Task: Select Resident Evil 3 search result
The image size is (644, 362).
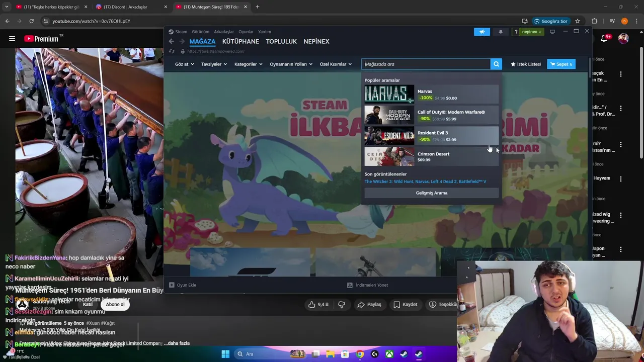Action: (x=432, y=136)
